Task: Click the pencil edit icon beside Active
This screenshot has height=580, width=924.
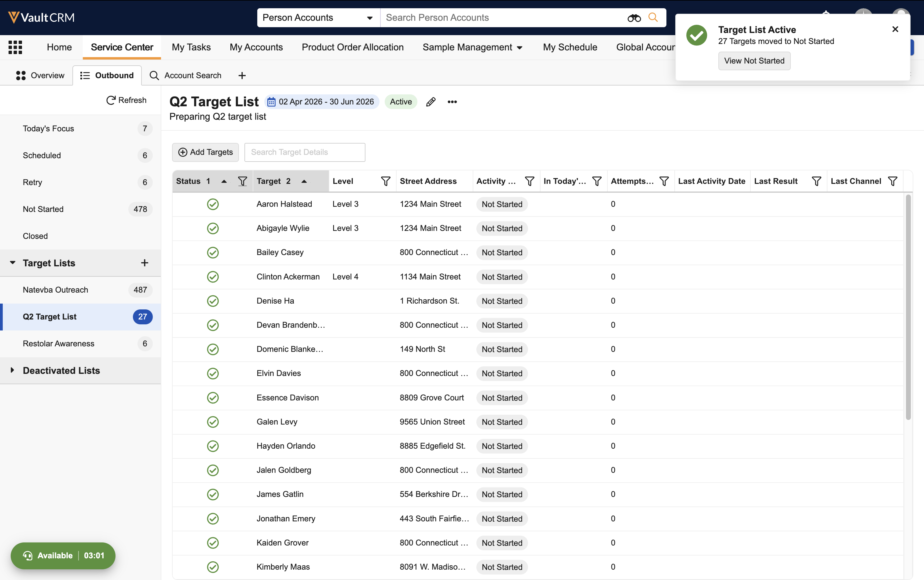Action: tap(431, 102)
